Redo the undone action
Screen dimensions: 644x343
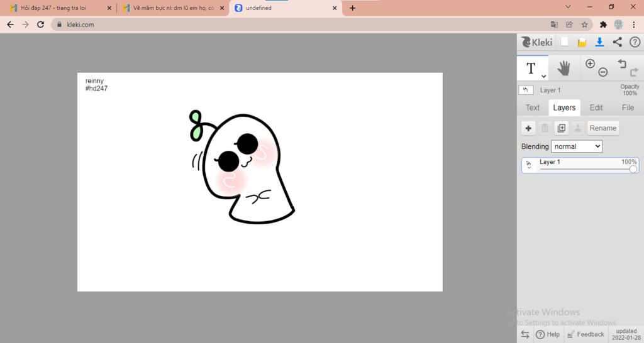634,73
